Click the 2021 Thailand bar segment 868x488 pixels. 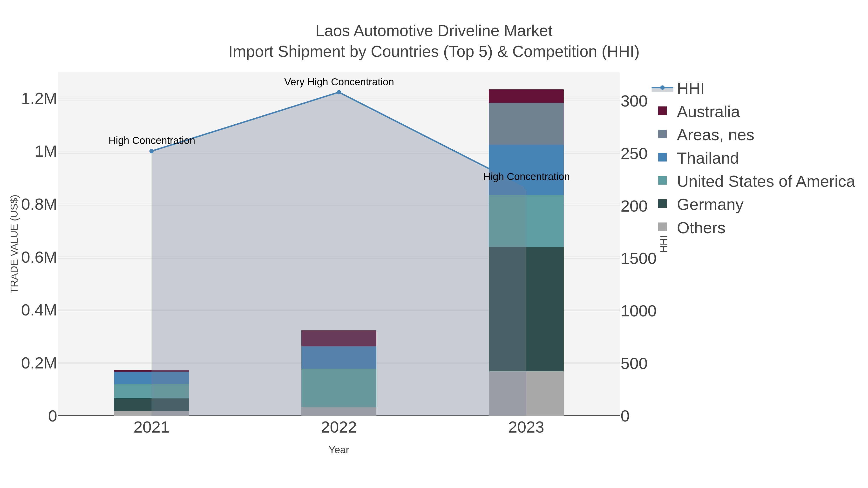pyautogui.click(x=152, y=378)
